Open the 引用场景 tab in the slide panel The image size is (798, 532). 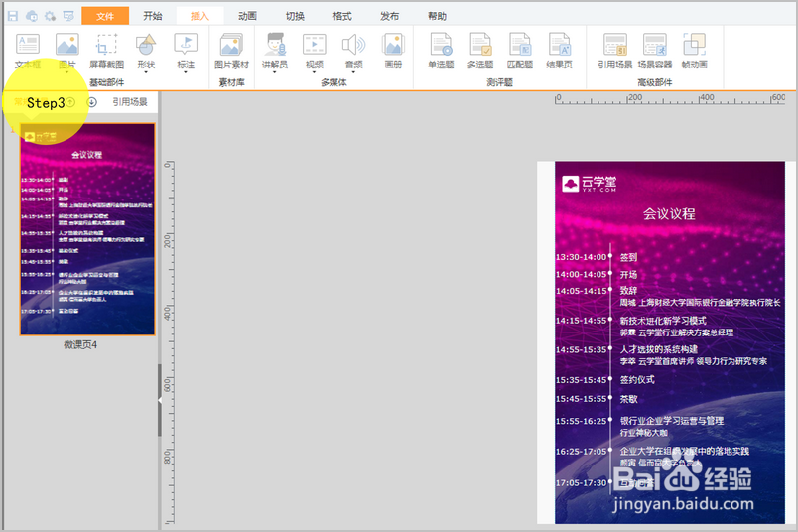130,102
